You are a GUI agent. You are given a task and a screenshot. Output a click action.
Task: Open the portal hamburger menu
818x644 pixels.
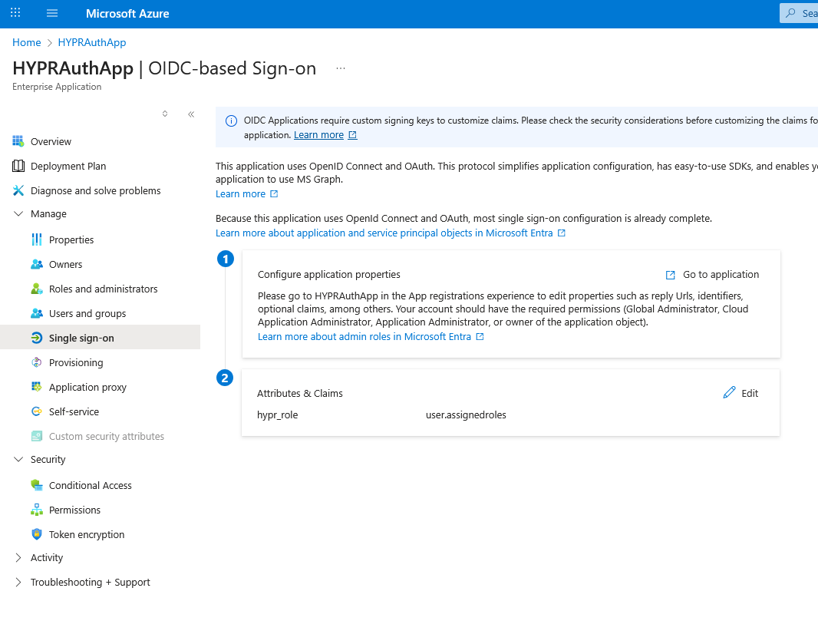[52, 13]
